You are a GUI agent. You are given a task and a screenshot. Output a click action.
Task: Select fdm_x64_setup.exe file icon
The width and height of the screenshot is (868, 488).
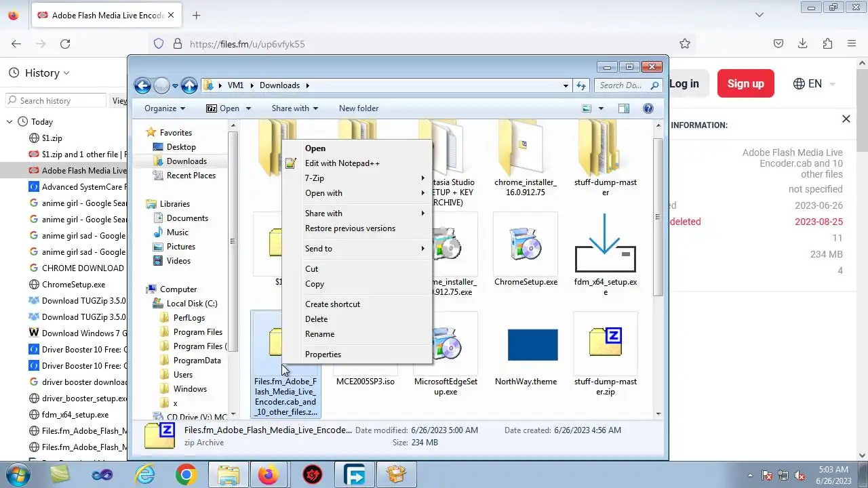click(x=605, y=244)
